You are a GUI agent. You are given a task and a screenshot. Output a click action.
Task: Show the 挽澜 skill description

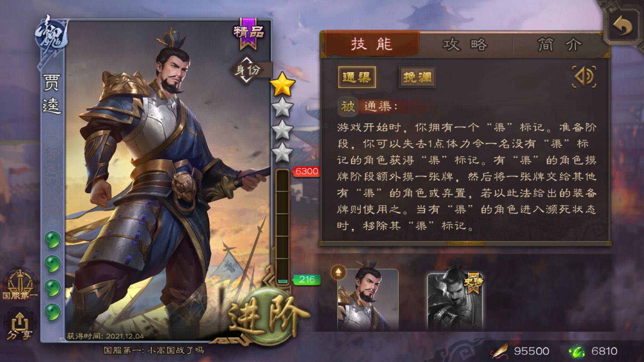(417, 77)
